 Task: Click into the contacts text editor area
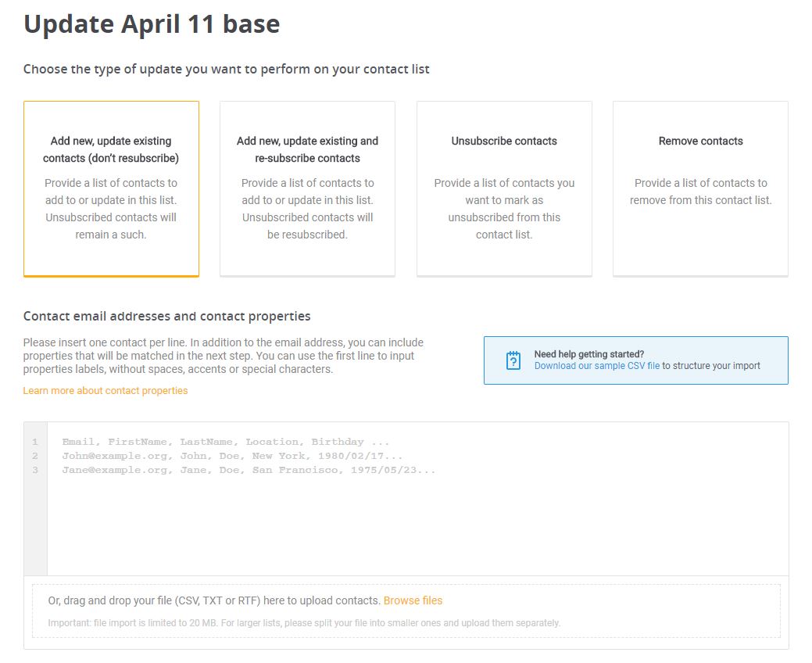point(418,498)
